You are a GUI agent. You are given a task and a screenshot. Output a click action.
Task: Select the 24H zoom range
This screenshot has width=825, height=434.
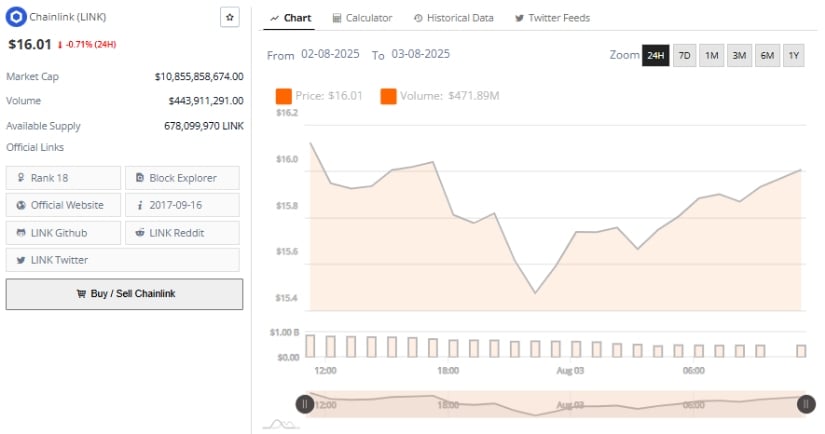point(656,55)
